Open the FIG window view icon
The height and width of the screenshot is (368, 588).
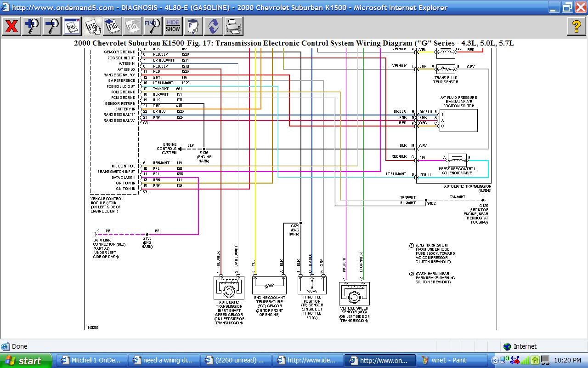pos(72,26)
